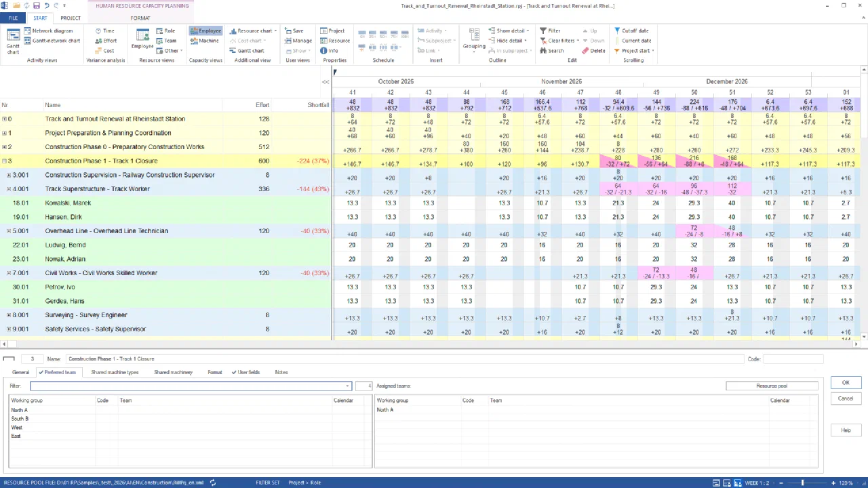Click the save icon in quick access toolbar

tap(37, 5)
